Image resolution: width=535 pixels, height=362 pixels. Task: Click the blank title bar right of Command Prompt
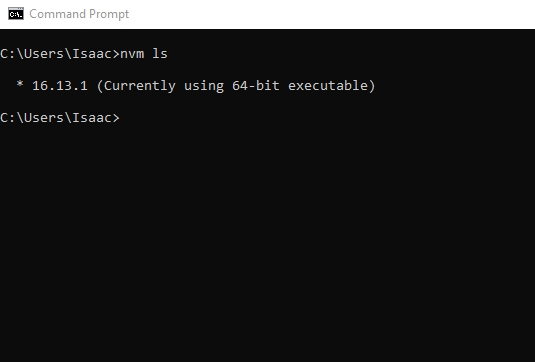tap(331, 14)
